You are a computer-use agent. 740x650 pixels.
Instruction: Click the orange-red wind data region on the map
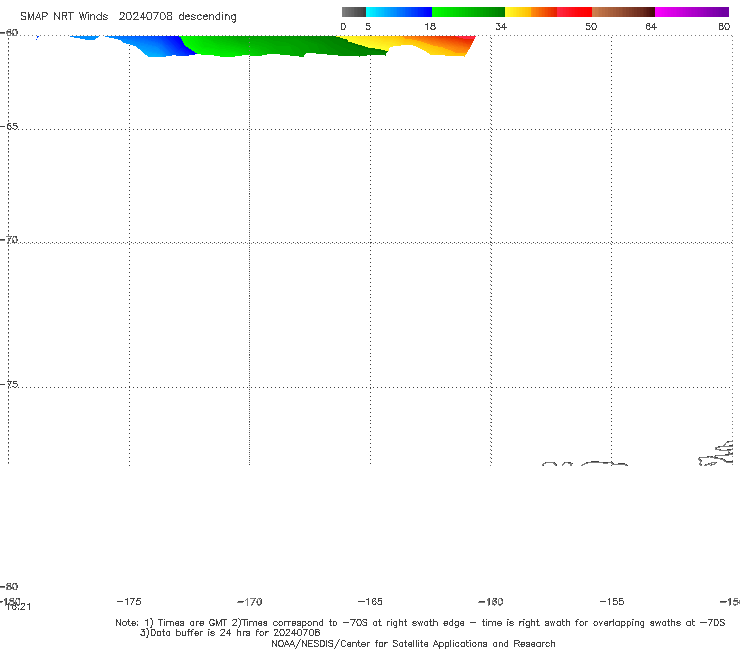439,45
